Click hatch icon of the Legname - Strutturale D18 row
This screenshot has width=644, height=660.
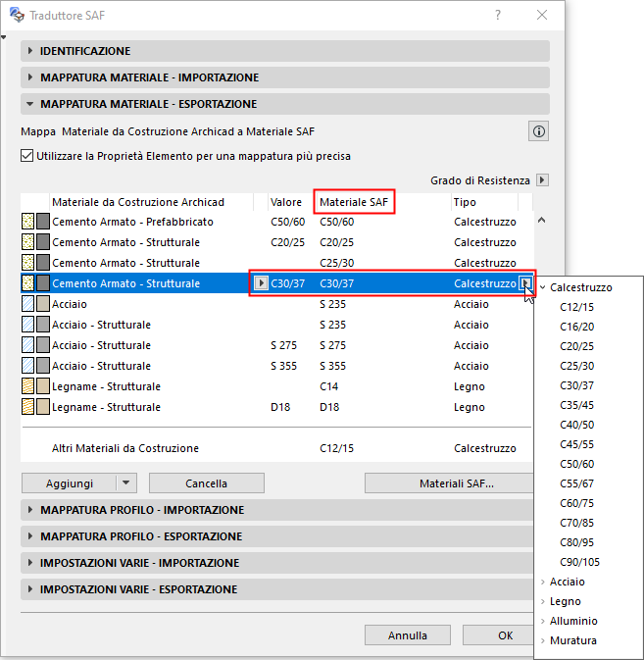coord(27,407)
